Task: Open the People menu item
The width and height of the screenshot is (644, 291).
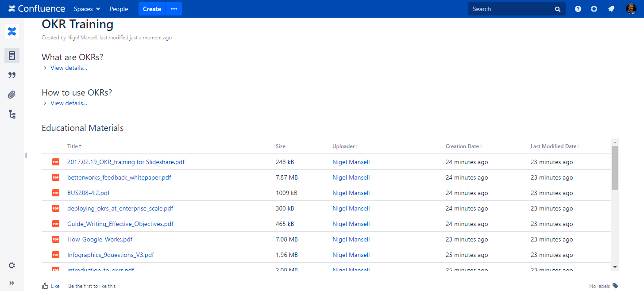Action: 119,9
